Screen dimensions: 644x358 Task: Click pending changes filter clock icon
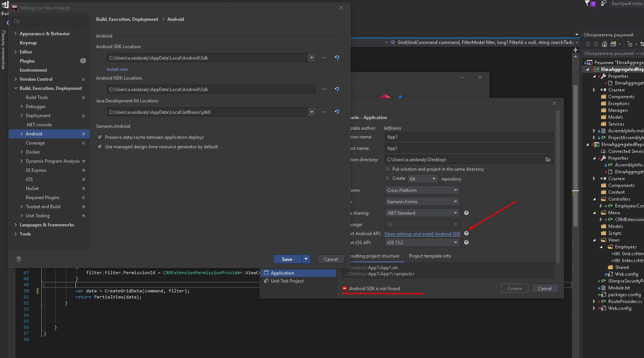click(630, 44)
